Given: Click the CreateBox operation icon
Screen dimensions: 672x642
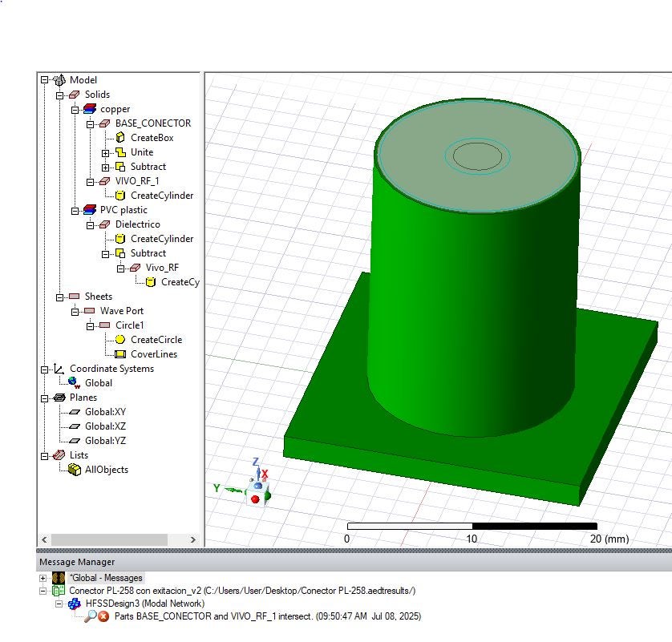Looking at the screenshot, I should tap(120, 138).
